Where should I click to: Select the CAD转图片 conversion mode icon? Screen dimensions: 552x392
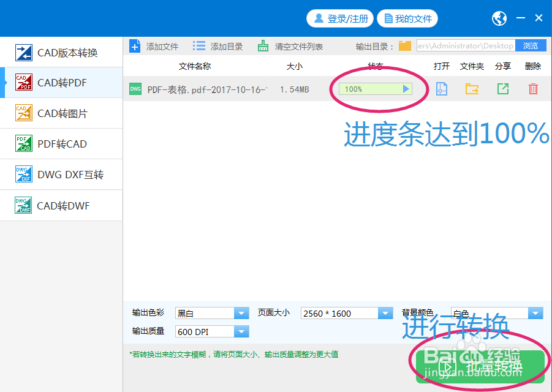click(x=23, y=113)
